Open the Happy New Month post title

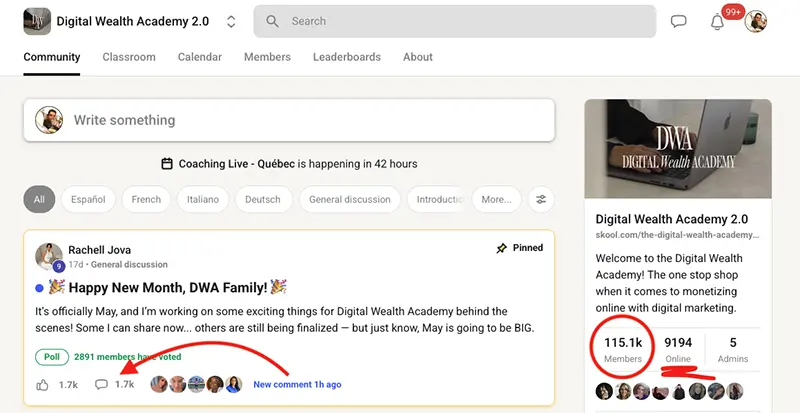point(168,288)
